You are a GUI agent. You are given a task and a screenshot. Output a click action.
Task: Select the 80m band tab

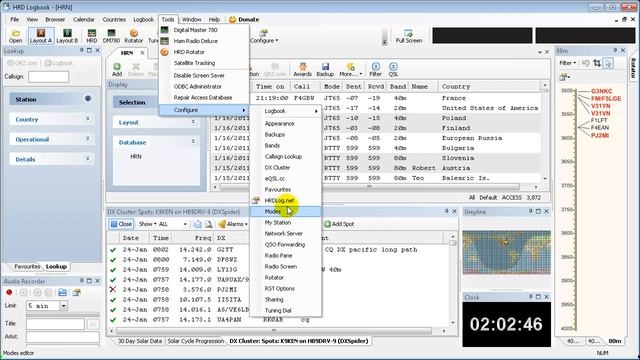point(614,341)
